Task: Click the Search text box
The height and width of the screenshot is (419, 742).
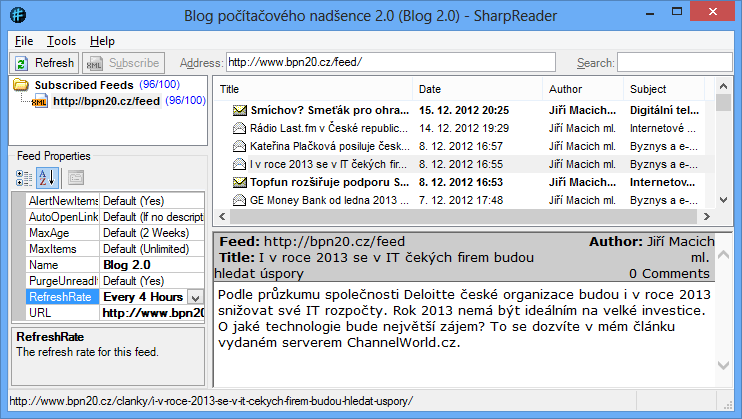Action: click(674, 63)
